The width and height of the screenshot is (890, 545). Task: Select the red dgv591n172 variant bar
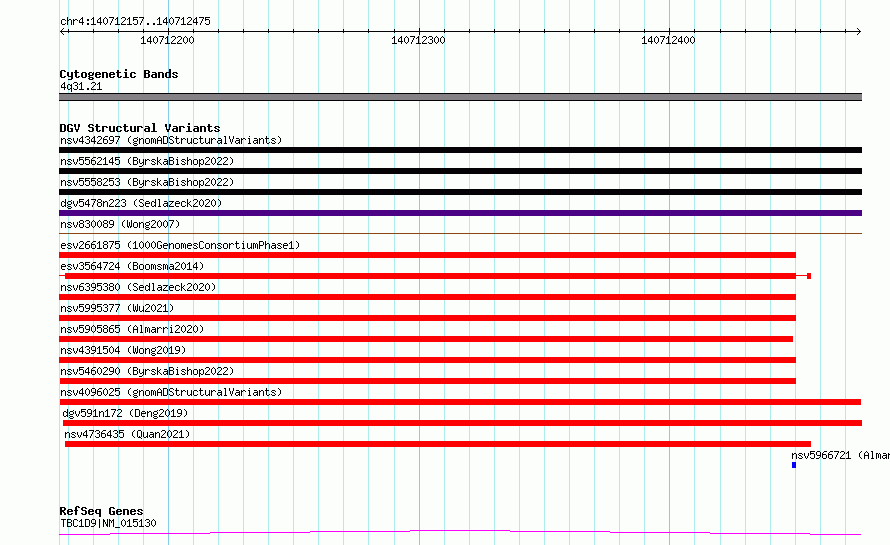[462, 423]
